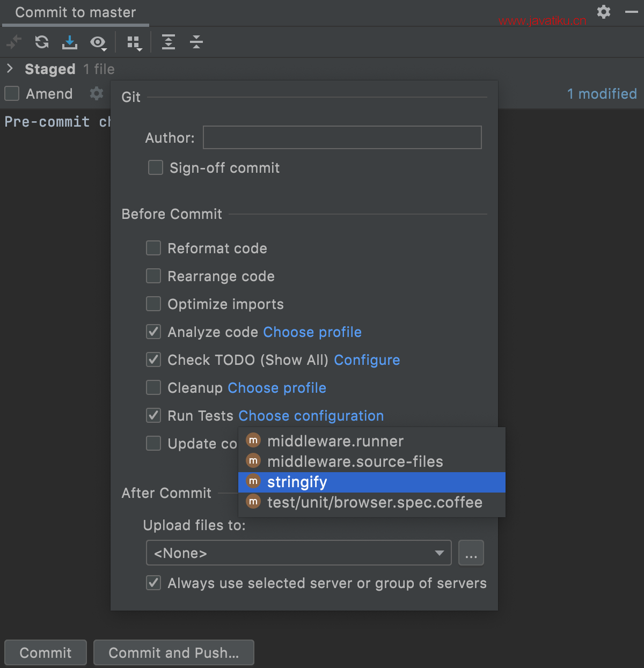Click the Configure link for TODO

point(367,360)
